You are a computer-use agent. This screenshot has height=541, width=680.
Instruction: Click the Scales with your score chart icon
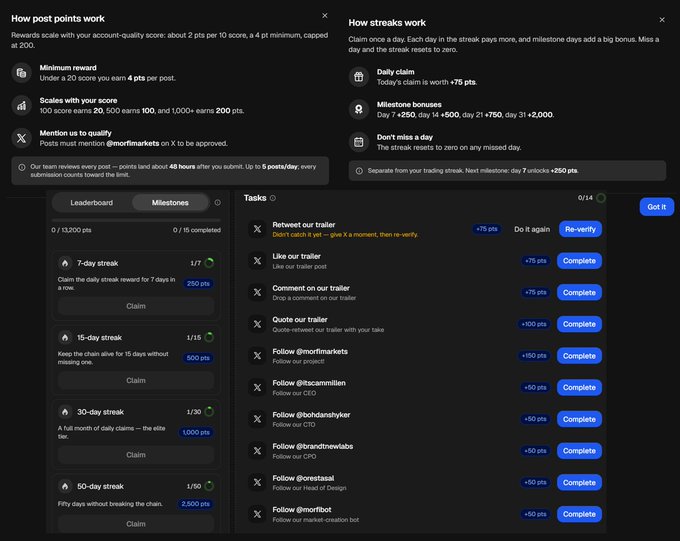(21, 105)
